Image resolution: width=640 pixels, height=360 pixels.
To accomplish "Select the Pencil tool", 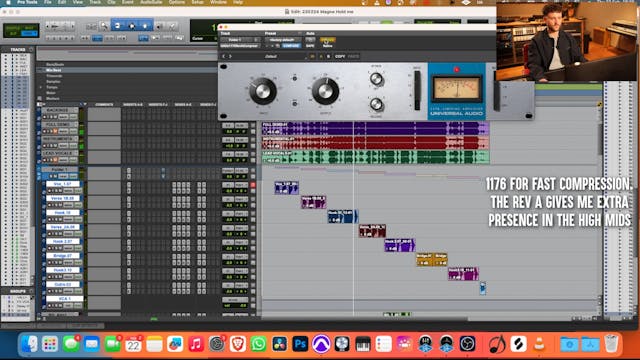I will click(x=173, y=26).
